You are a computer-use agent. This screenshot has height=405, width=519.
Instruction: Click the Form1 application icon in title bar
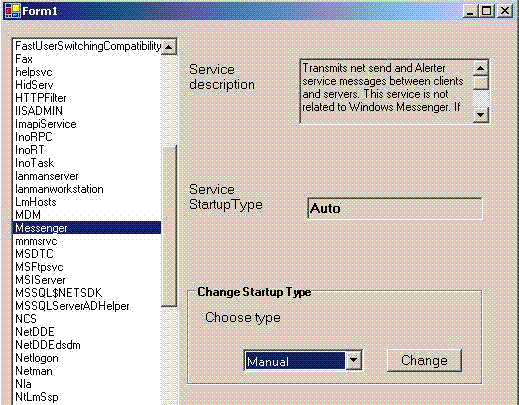click(12, 11)
